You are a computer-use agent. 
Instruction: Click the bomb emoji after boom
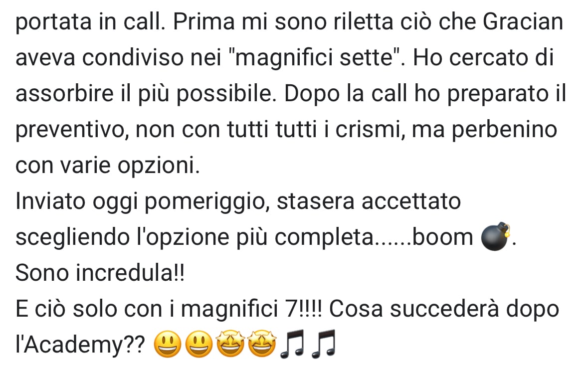point(496,237)
